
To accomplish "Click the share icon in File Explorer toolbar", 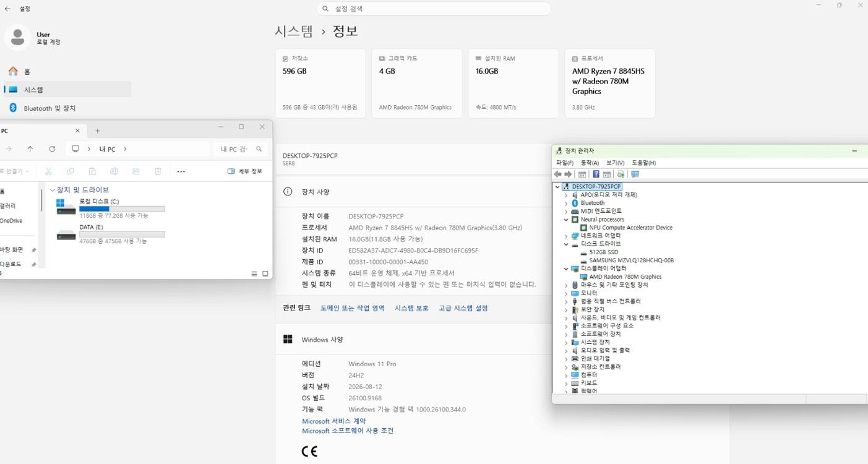I will click(x=136, y=171).
